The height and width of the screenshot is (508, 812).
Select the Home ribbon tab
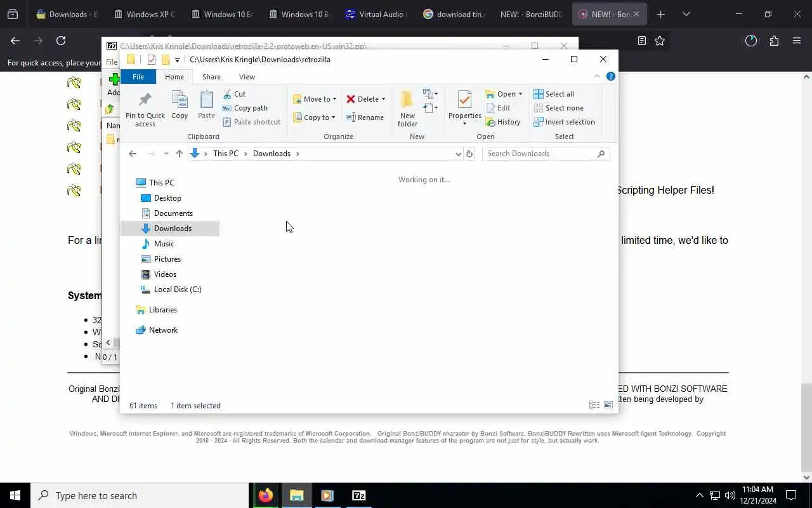point(174,77)
